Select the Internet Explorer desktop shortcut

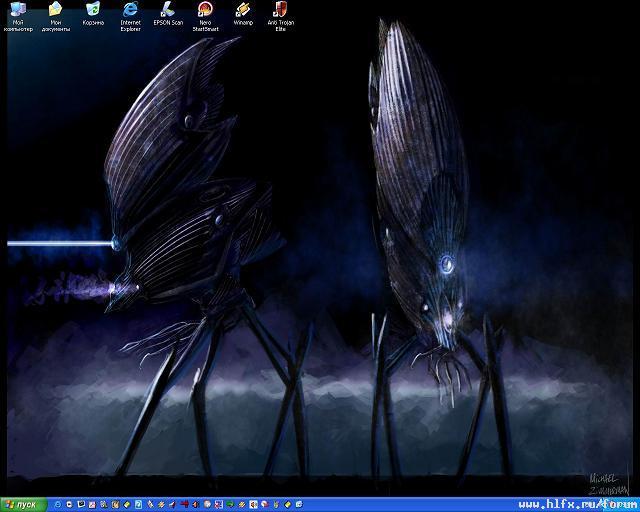click(131, 17)
